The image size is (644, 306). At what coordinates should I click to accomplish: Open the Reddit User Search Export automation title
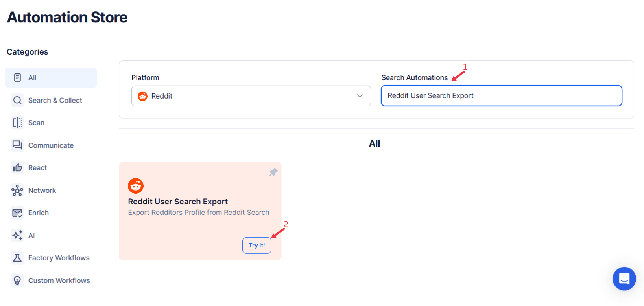coord(178,201)
